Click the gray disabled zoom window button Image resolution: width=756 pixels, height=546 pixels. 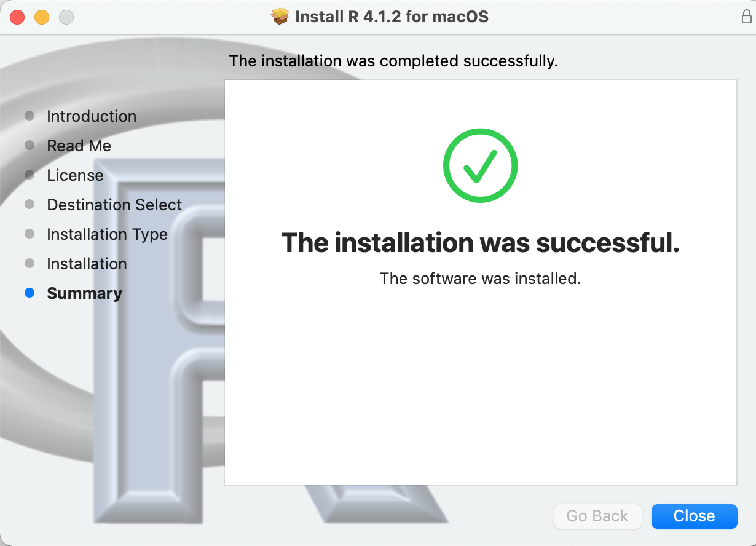click(66, 17)
